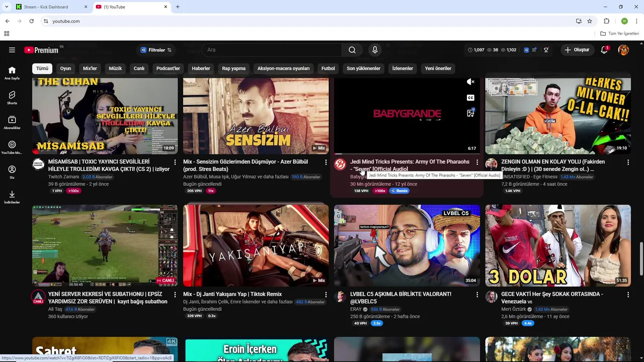
Task: Open the YAKIŞANI YAP mix thumbnail
Action: point(256,245)
